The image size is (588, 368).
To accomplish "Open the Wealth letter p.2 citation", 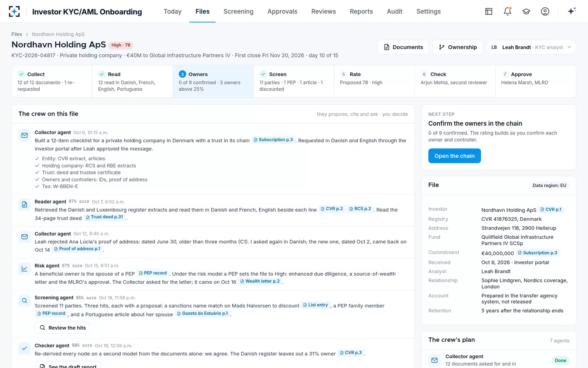I will point(260,281).
